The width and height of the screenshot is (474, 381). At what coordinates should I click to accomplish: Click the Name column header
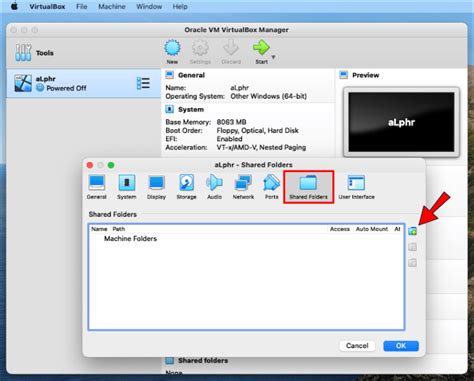click(99, 229)
